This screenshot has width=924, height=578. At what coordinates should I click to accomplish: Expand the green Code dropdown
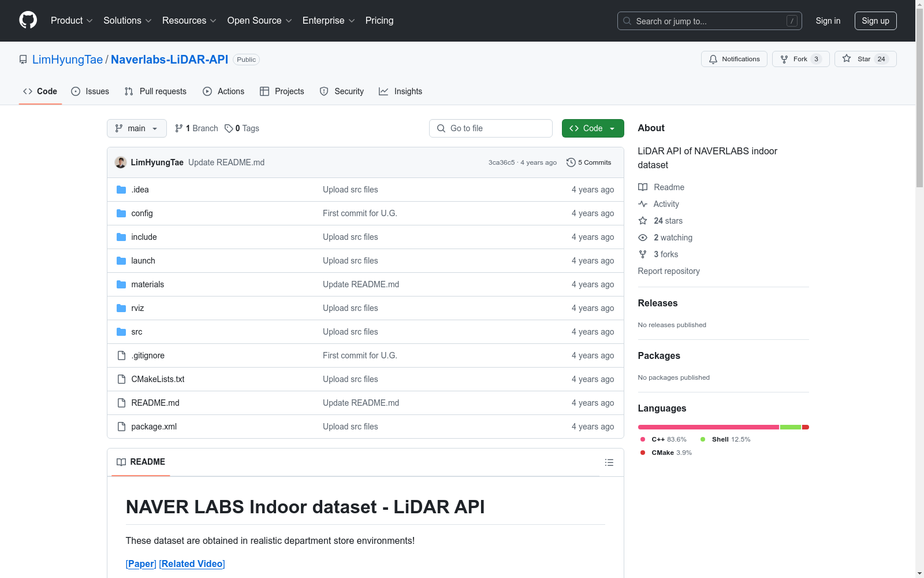coord(593,128)
